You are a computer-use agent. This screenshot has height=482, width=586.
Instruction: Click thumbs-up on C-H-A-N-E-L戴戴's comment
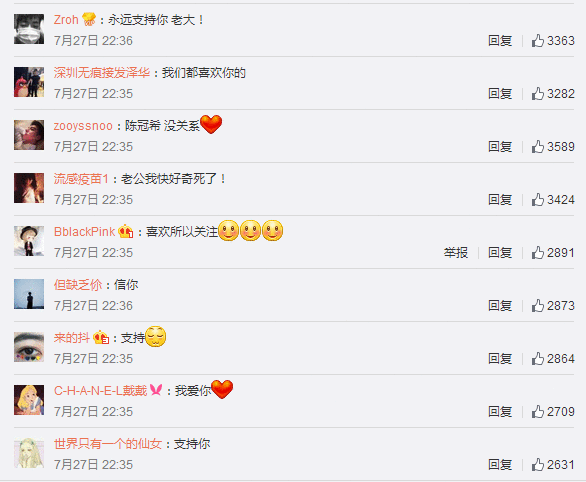coord(537,412)
